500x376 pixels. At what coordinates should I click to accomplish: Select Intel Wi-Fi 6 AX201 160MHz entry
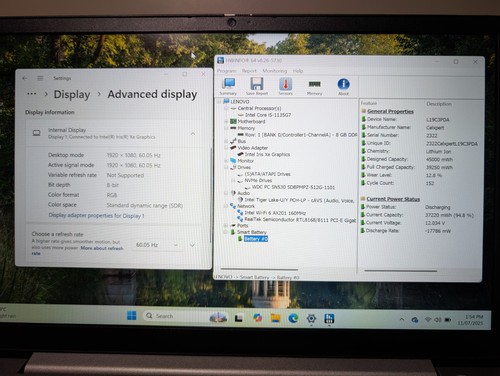coord(275,213)
